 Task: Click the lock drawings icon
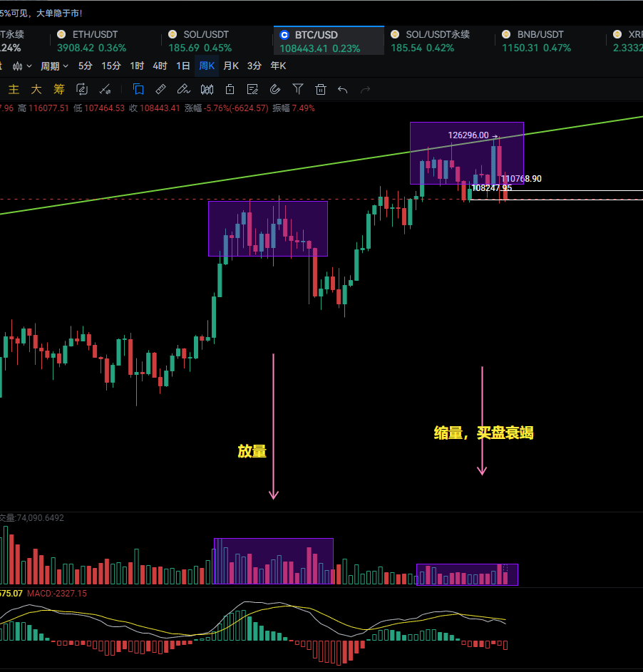pos(230,89)
